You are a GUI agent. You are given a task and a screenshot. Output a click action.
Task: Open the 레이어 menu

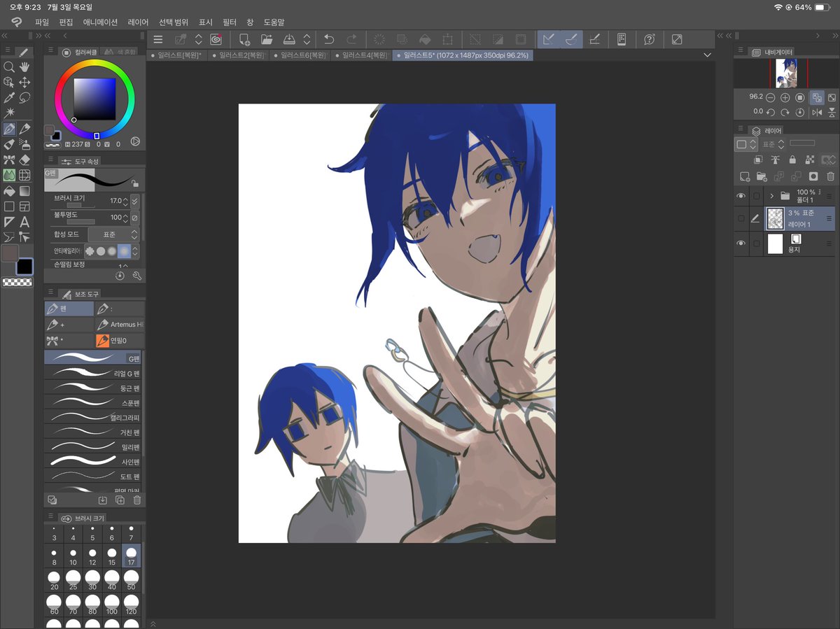[138, 22]
